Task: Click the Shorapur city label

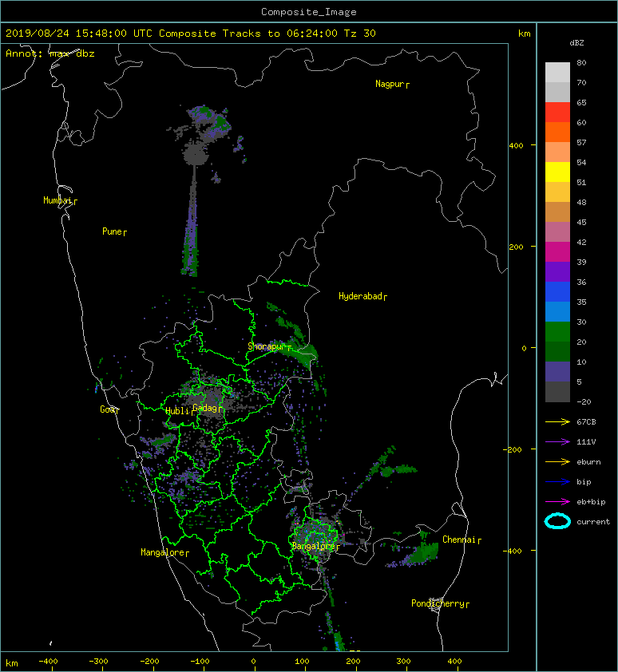Action: 269,346
